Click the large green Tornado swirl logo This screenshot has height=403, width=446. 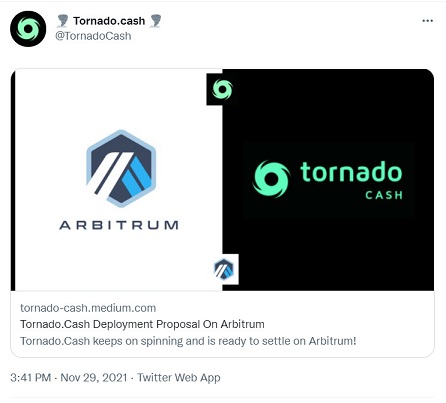[271, 179]
